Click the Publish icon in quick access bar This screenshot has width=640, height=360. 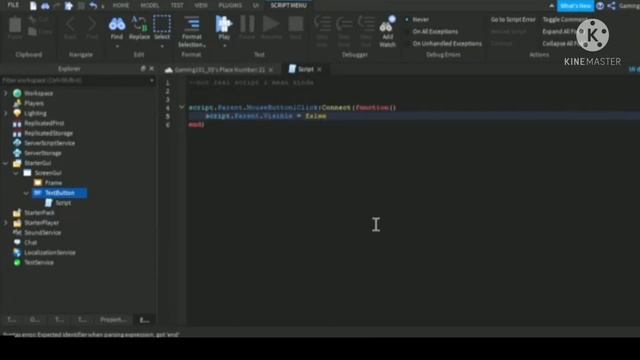pos(69,6)
